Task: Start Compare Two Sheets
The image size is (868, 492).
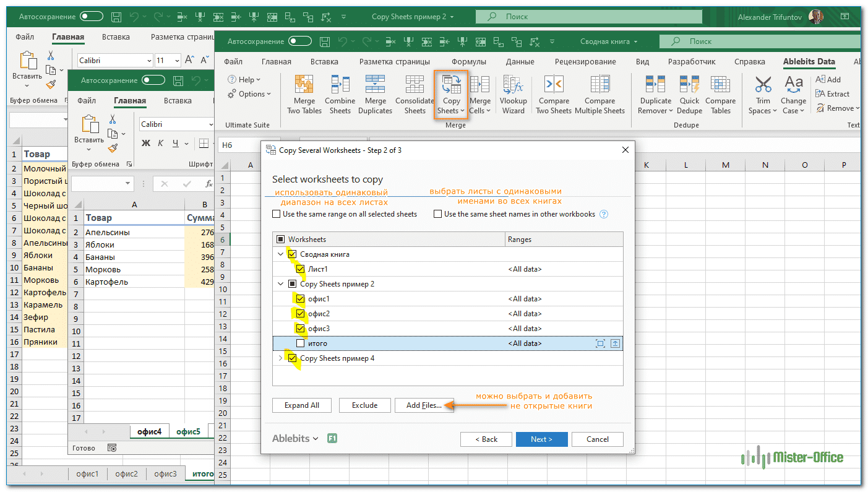Action: point(553,95)
